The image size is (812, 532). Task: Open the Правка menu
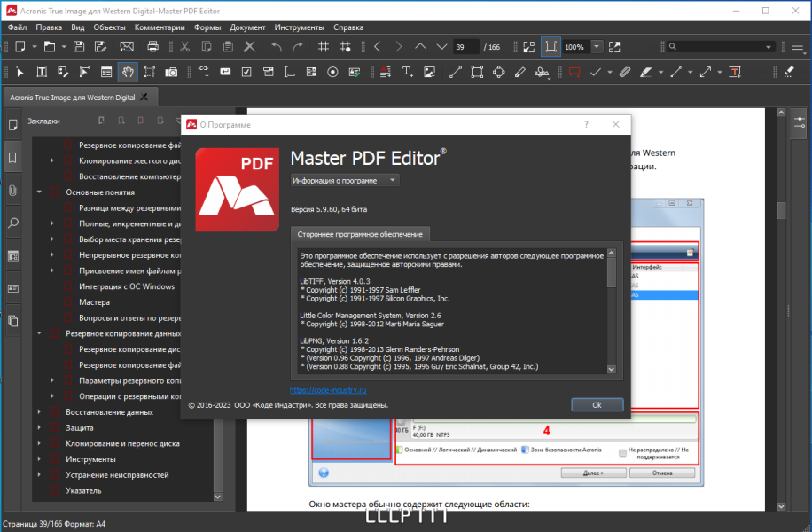49,27
